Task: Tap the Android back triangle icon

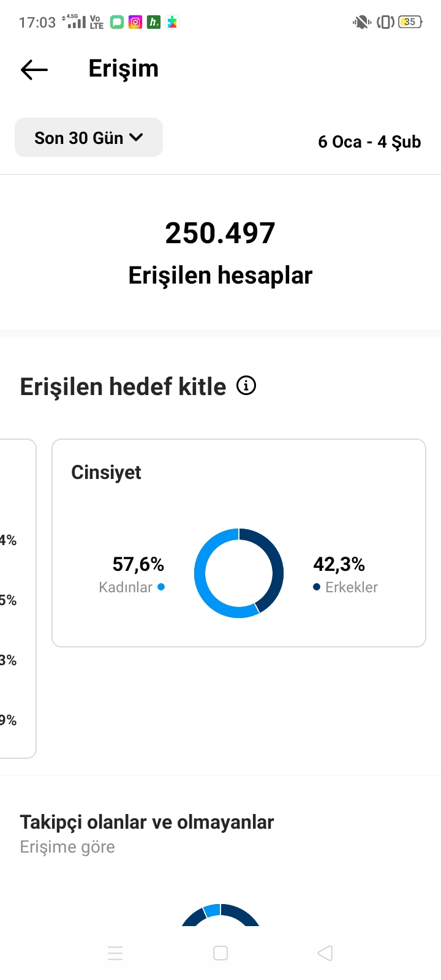Action: (325, 953)
